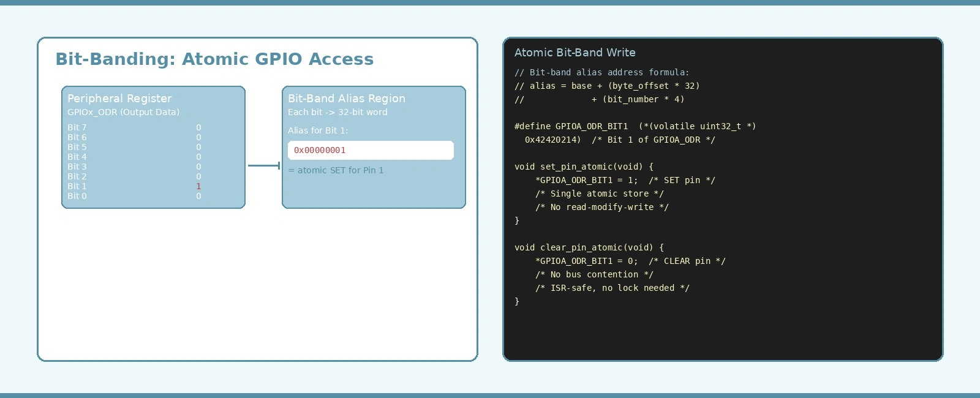980x398 pixels.
Task: Click '= atomic SET for Pin 1' caption
Action: coord(336,170)
